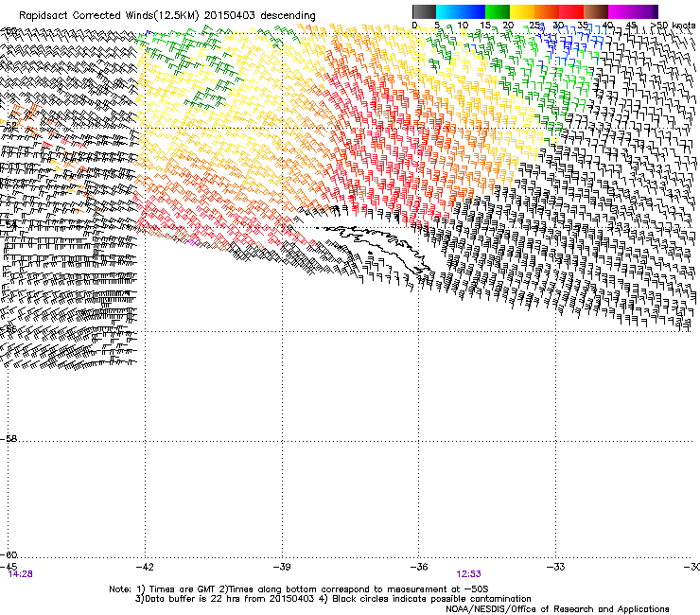Click the gray 0-5 knots legend swatch
700x615 pixels.
424,11
